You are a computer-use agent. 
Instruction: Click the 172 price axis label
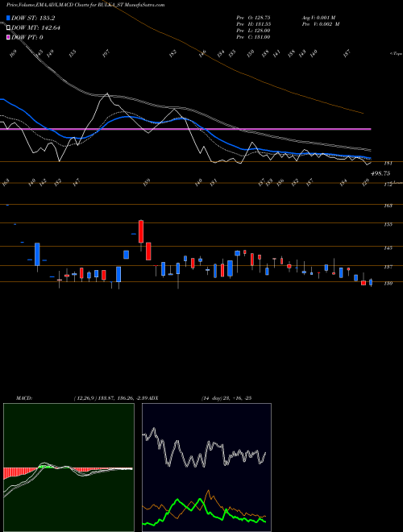[x=388, y=185]
